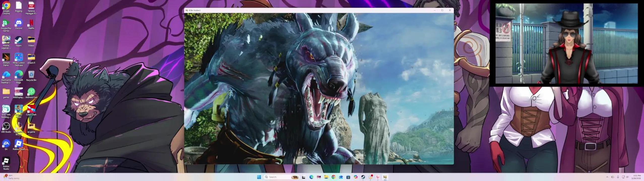This screenshot has height=181, width=644.
Task: Open the weather widget on the taskbar
Action: pyautogui.click(x=11, y=177)
